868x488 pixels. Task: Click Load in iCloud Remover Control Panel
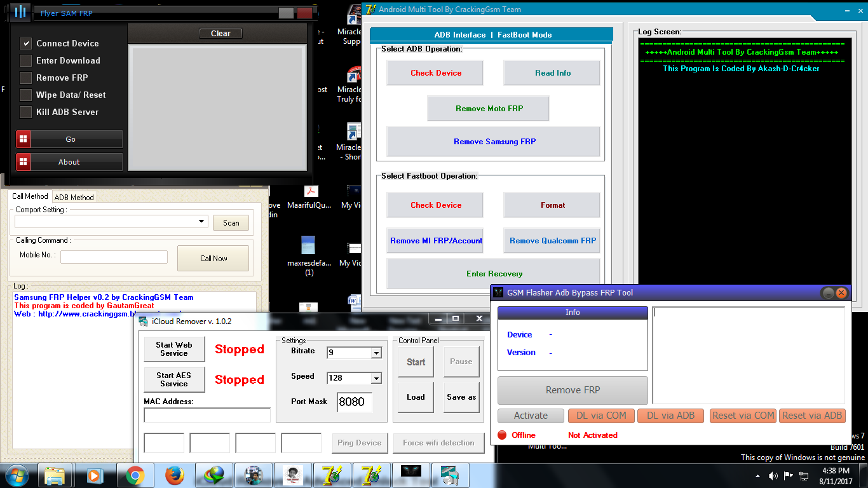416,397
